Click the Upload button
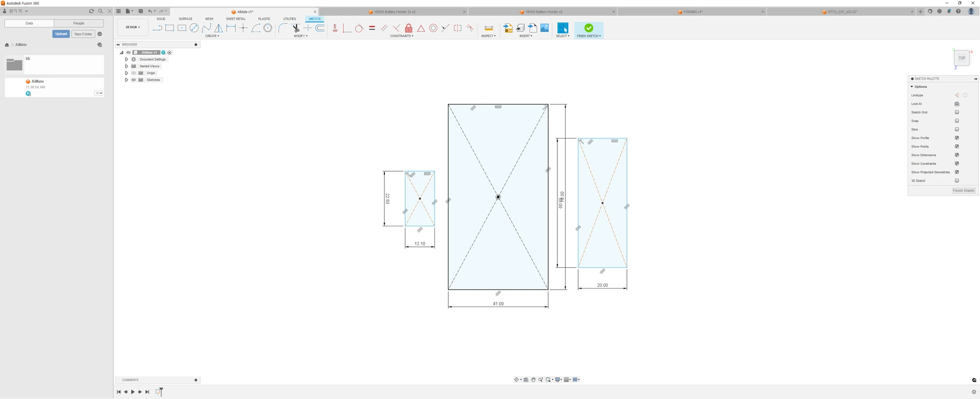The image size is (980, 399). [x=61, y=34]
